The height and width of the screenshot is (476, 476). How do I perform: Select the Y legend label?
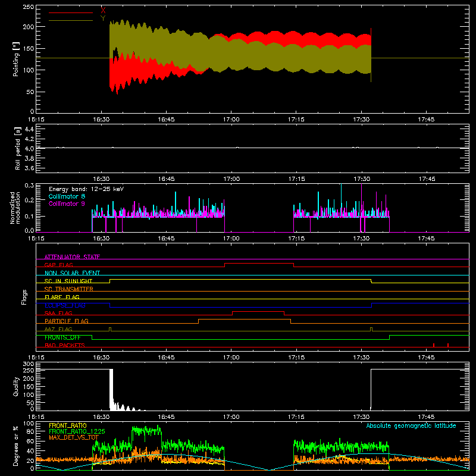click(x=103, y=18)
